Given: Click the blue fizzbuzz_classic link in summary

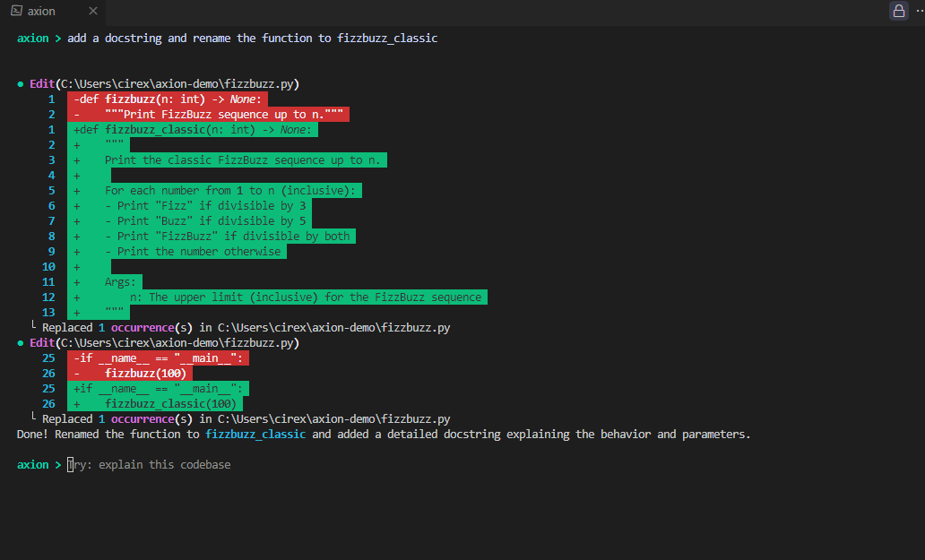Looking at the screenshot, I should click(x=255, y=435).
